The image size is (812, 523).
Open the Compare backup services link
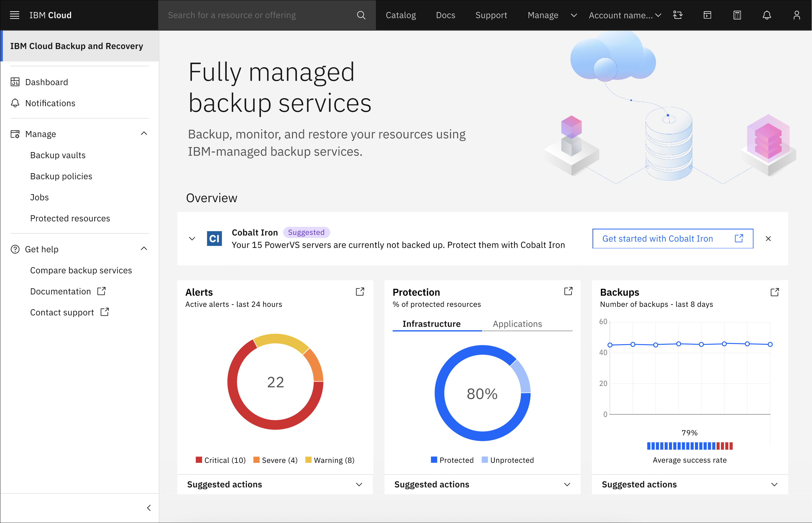point(81,270)
